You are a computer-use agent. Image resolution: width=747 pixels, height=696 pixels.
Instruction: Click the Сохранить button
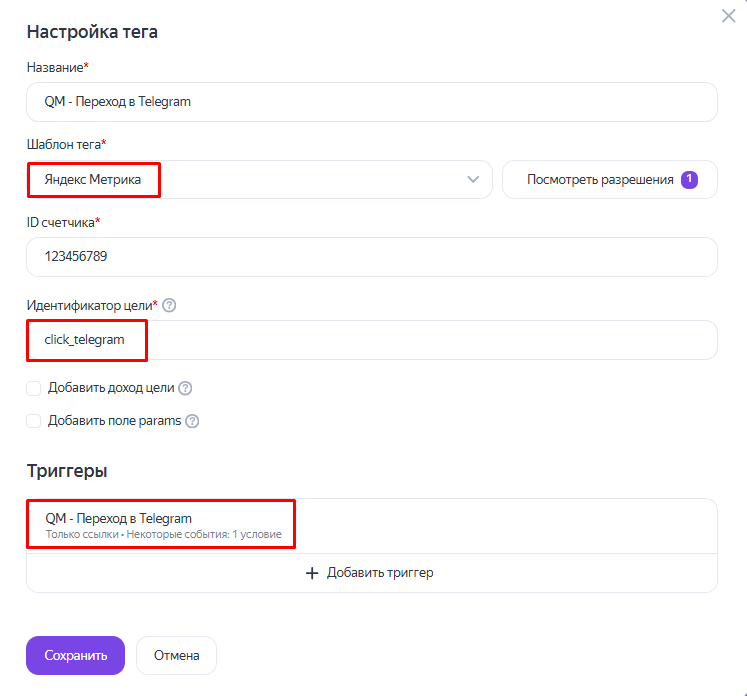click(75, 656)
